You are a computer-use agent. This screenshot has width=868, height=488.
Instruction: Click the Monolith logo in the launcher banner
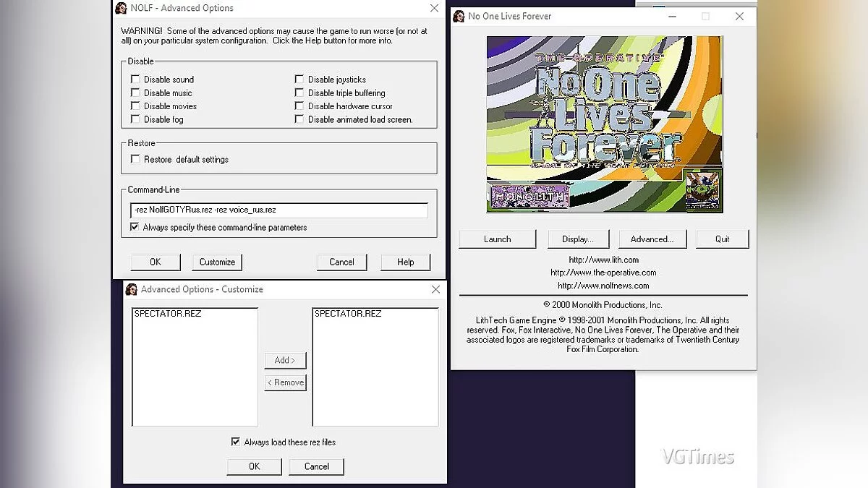tap(530, 195)
